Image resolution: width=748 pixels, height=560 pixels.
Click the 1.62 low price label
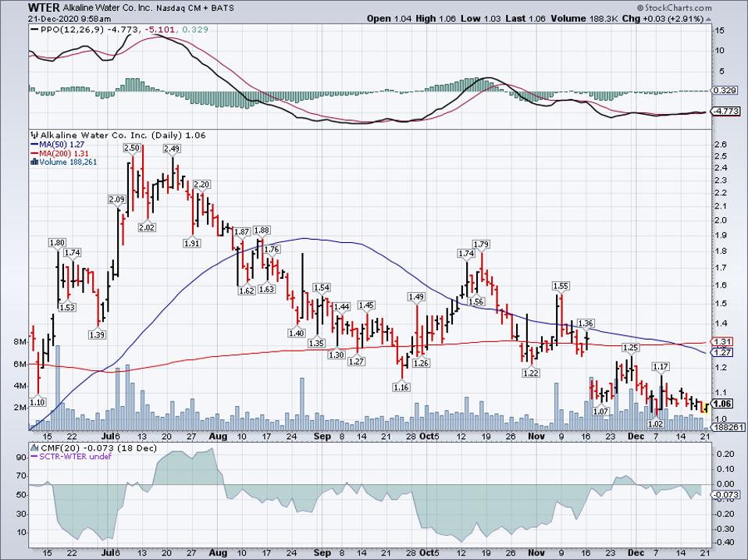pos(247,291)
